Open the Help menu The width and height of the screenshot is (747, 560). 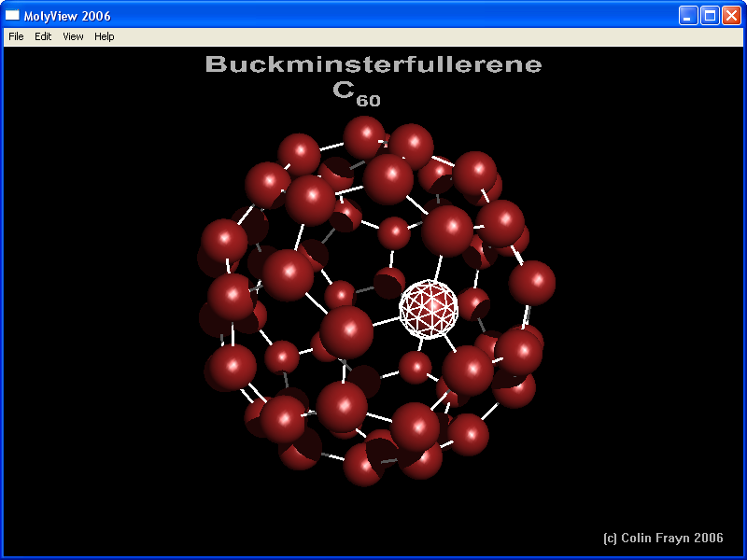[104, 36]
